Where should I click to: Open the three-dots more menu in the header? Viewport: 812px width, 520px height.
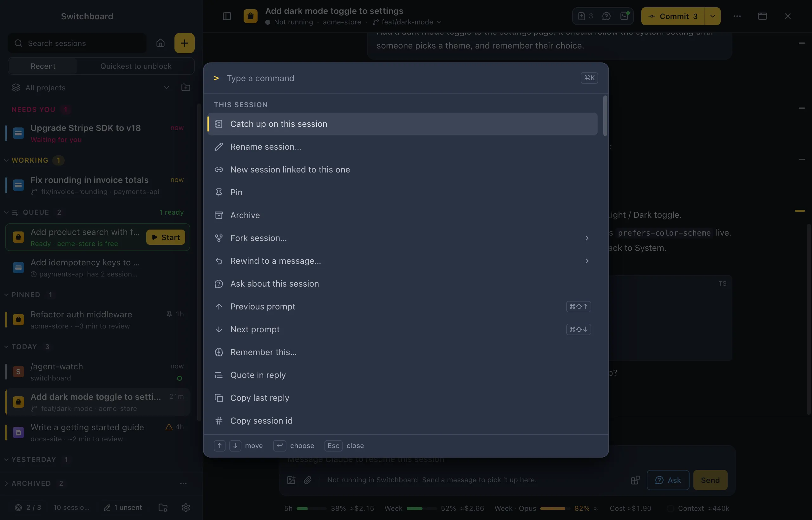pyautogui.click(x=737, y=16)
